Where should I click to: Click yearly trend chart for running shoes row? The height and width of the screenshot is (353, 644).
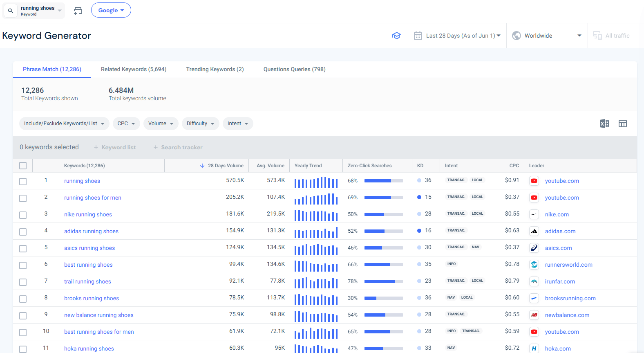click(x=316, y=182)
